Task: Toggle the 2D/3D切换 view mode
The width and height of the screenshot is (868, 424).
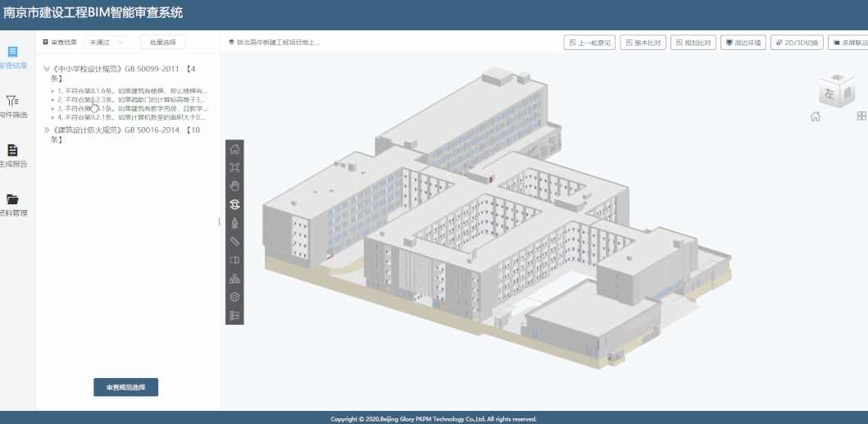Action: 798,43
